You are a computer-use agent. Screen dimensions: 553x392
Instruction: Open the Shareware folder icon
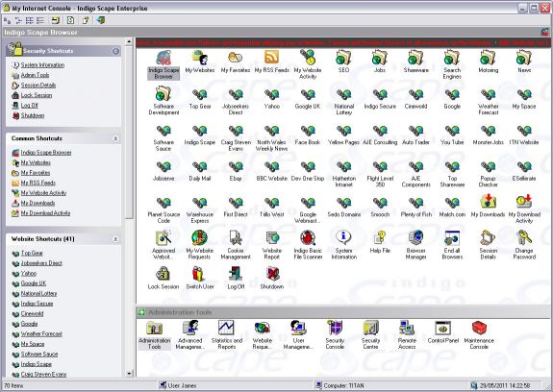point(415,61)
